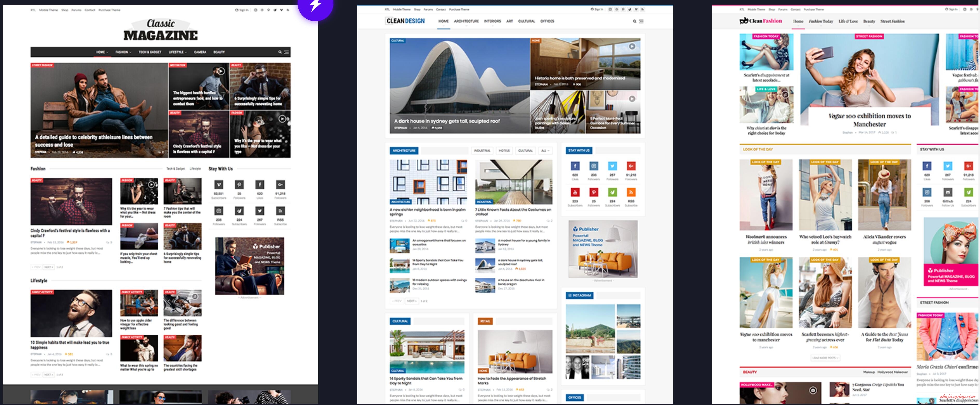Screen dimensions: 980x405
Task: Open the hamburger menu in Classic Magazine navbar
Action: click(286, 52)
